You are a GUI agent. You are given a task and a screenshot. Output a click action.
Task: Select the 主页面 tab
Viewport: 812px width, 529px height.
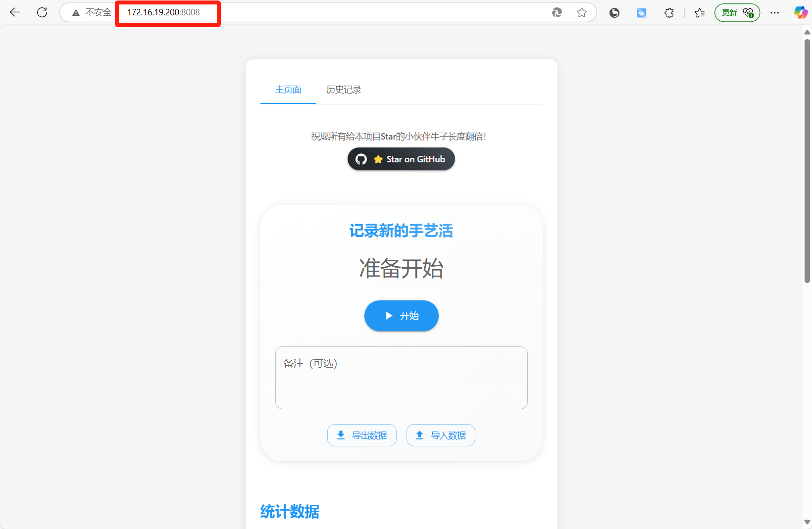288,90
